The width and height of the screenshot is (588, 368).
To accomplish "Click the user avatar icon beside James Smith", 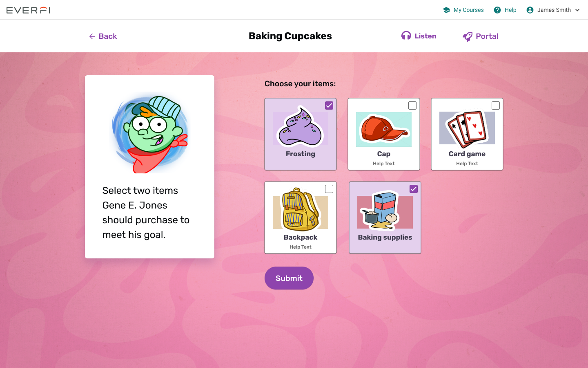I will (530, 10).
